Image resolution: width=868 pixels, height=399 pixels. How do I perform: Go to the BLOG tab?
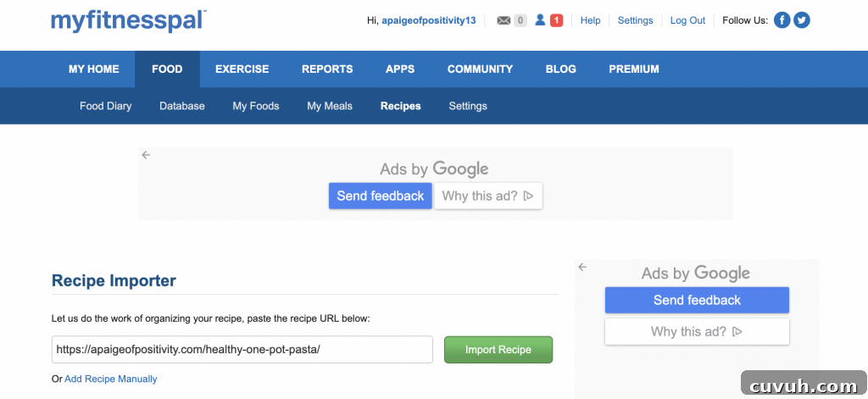[x=561, y=69]
